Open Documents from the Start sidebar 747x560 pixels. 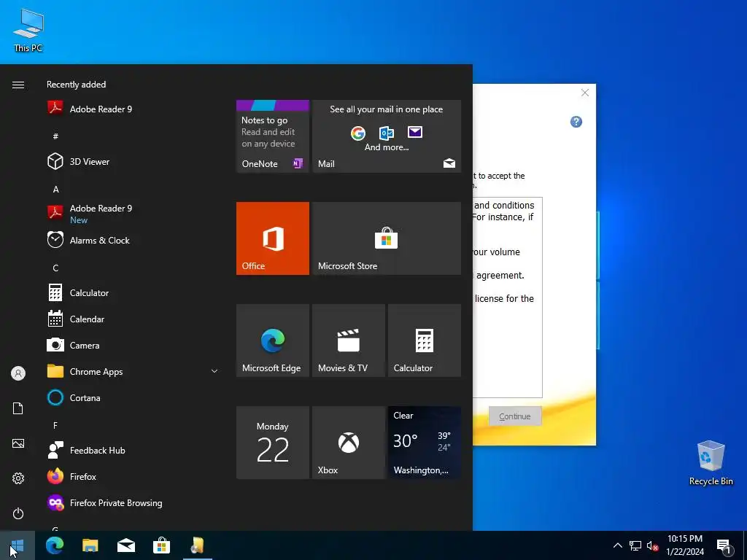pos(18,408)
